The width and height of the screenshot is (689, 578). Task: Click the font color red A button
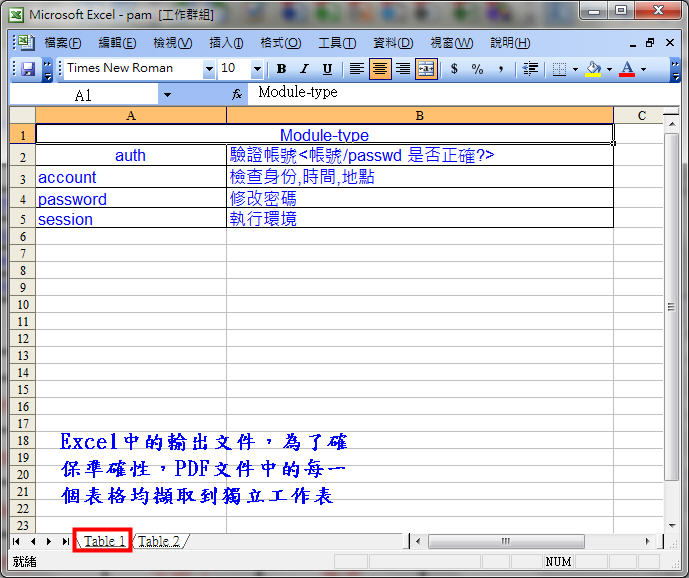click(627, 69)
